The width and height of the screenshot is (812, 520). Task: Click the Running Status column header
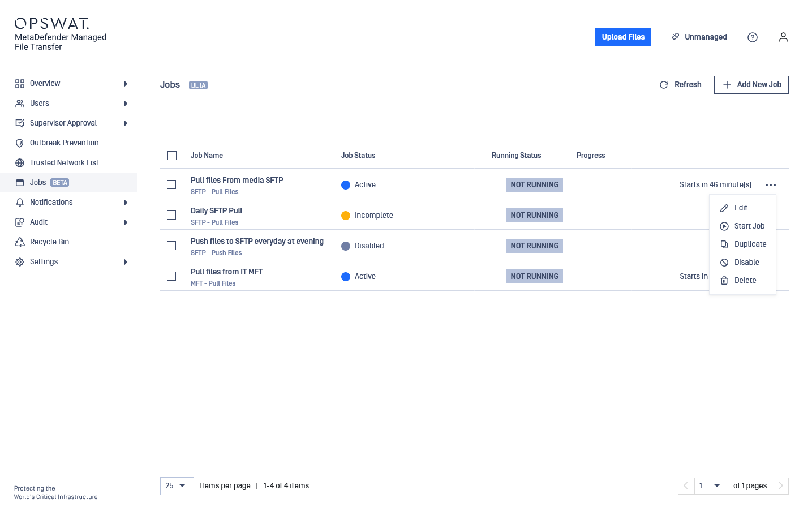(516, 156)
